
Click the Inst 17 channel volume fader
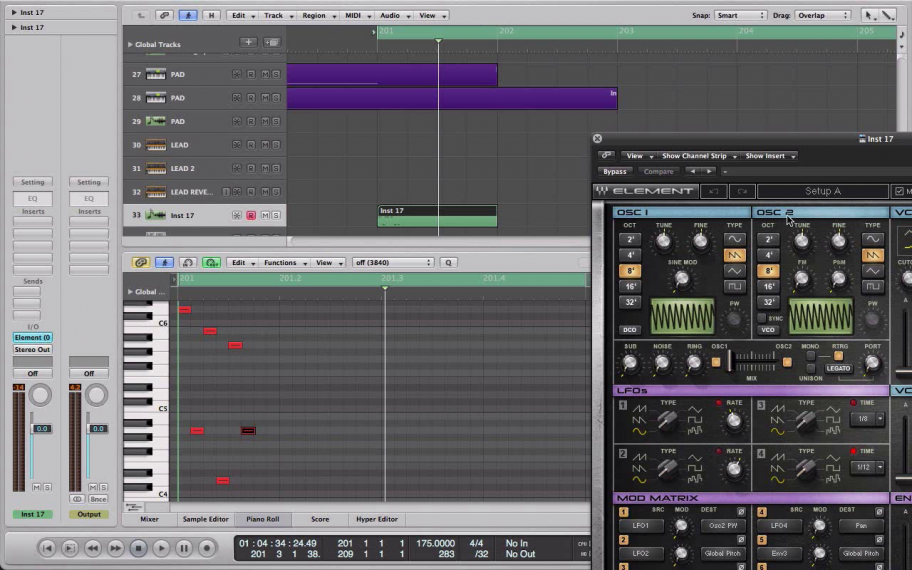[x=41, y=429]
